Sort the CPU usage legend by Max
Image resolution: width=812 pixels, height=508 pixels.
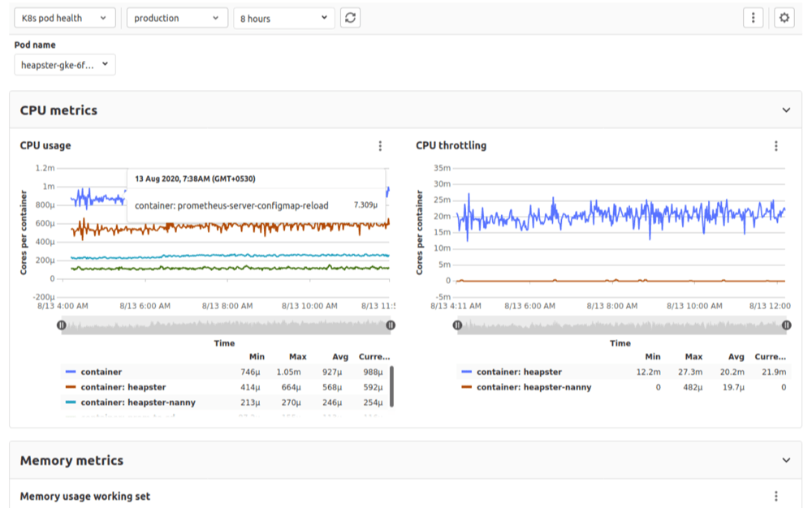point(297,356)
